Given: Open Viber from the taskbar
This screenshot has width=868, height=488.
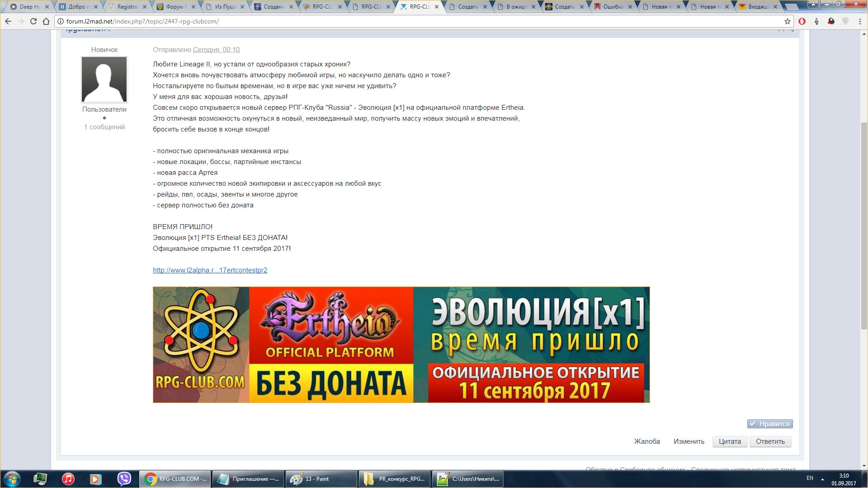Looking at the screenshot, I should click(124, 479).
